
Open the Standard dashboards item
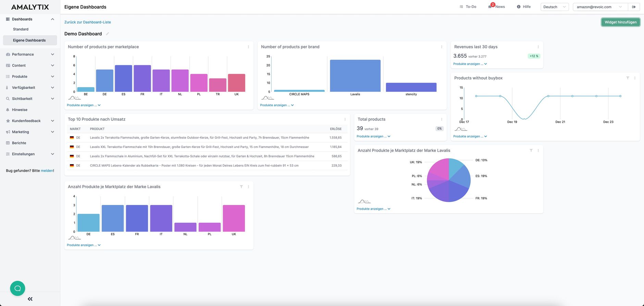(x=21, y=29)
